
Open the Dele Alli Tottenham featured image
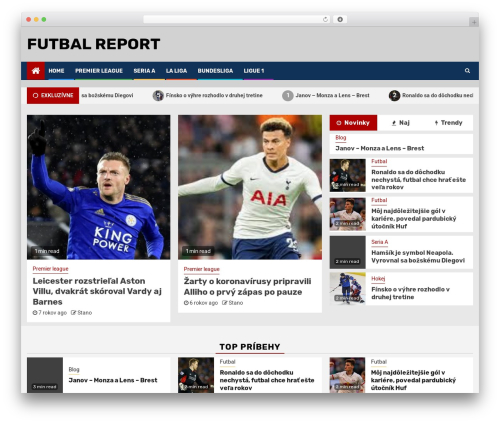(250, 187)
